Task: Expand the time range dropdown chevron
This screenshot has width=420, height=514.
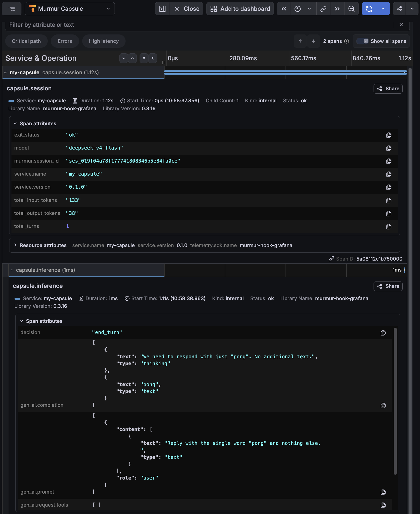Action: (310, 9)
